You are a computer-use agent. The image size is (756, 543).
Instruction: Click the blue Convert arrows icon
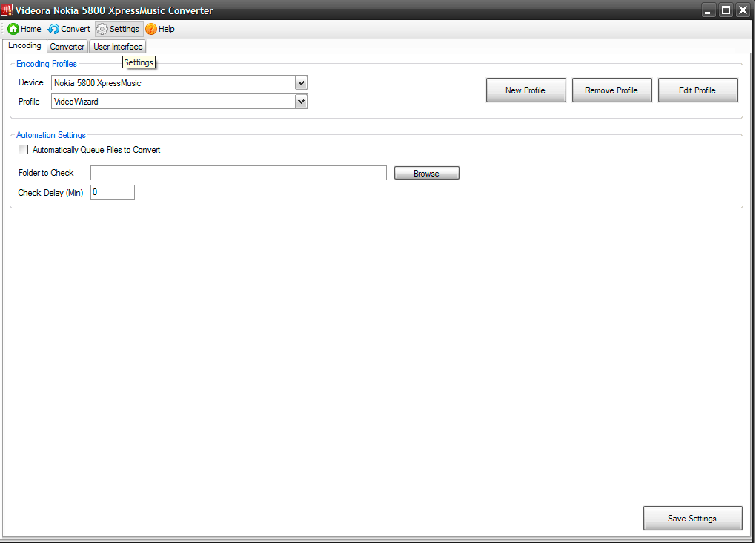(53, 29)
